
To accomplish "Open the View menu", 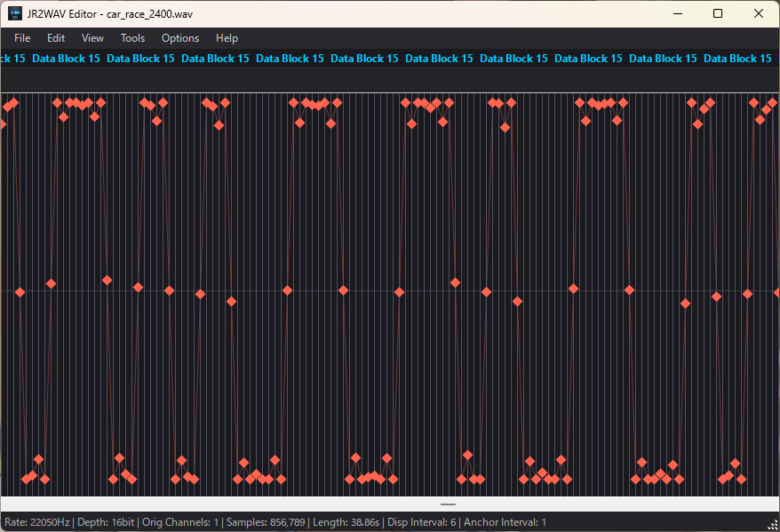I will (x=92, y=38).
